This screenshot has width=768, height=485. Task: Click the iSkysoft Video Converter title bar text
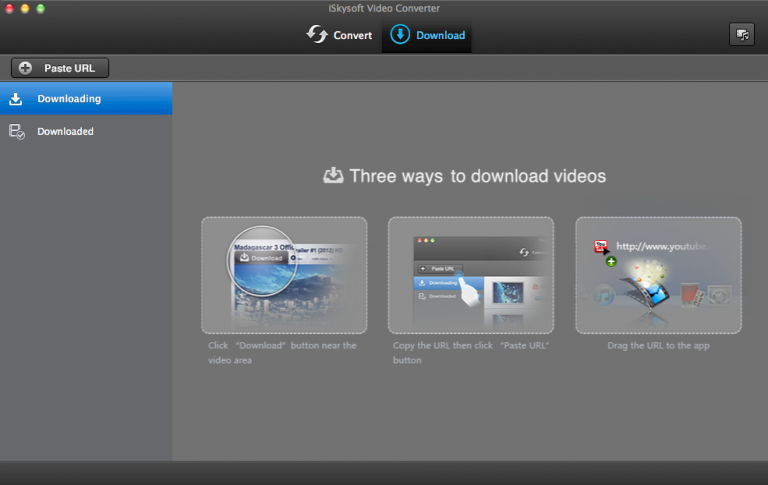pyautogui.click(x=383, y=8)
